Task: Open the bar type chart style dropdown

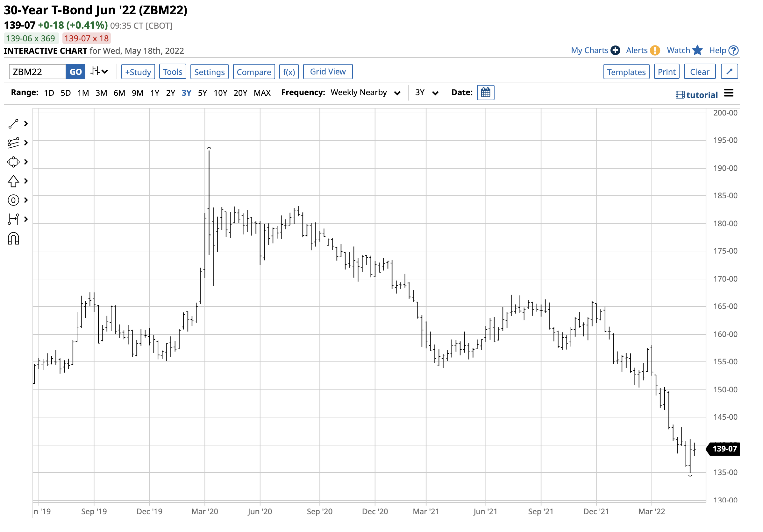Action: (x=99, y=71)
